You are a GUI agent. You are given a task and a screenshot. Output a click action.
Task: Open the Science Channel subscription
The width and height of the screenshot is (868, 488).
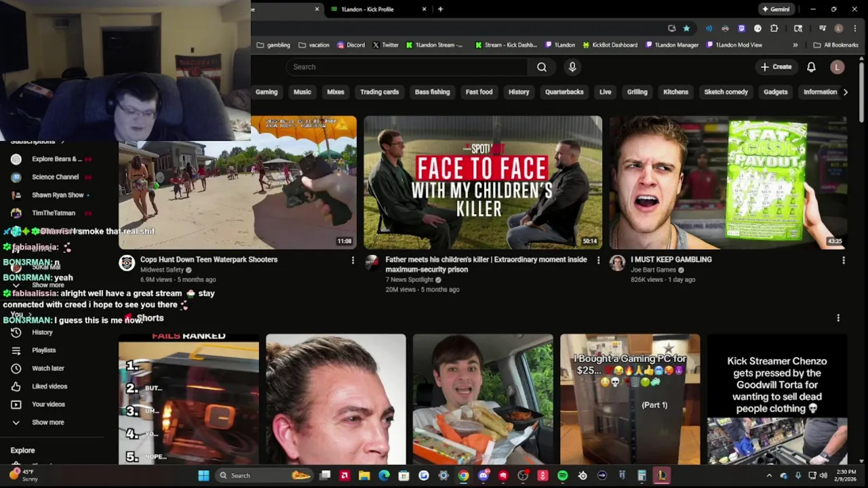pyautogui.click(x=56, y=177)
